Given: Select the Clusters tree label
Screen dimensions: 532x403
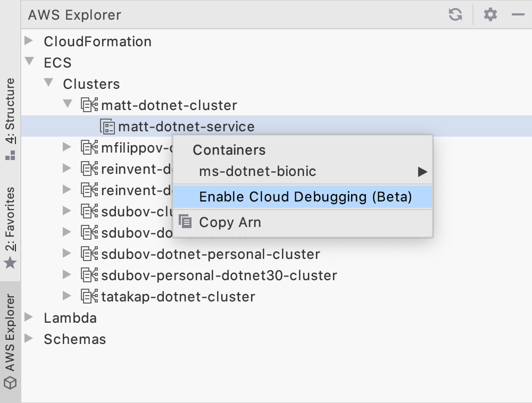Looking at the screenshot, I should click(92, 84).
